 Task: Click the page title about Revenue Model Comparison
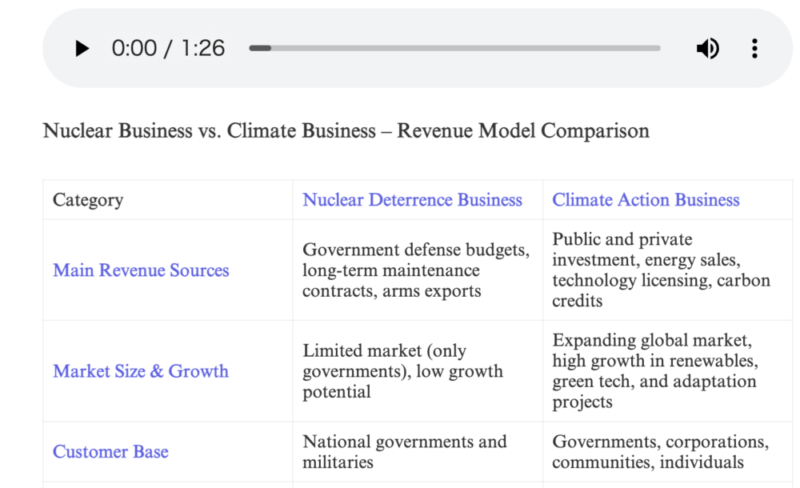pyautogui.click(x=346, y=131)
